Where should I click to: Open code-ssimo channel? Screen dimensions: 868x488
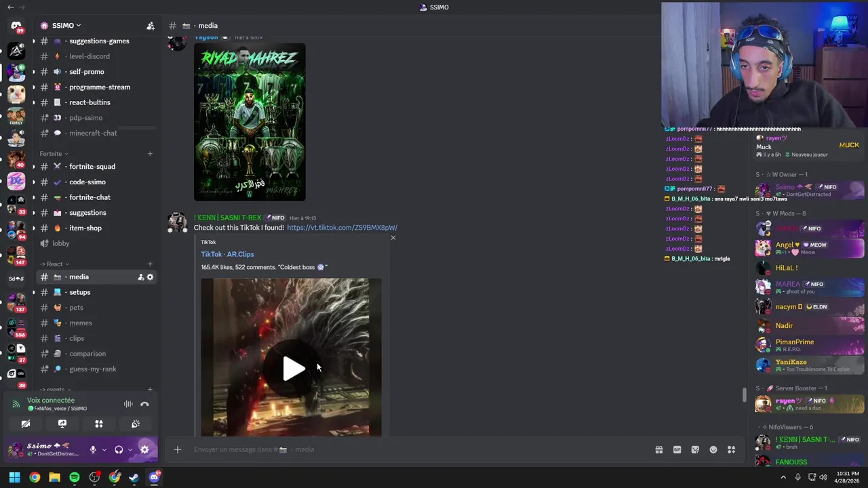click(96, 182)
